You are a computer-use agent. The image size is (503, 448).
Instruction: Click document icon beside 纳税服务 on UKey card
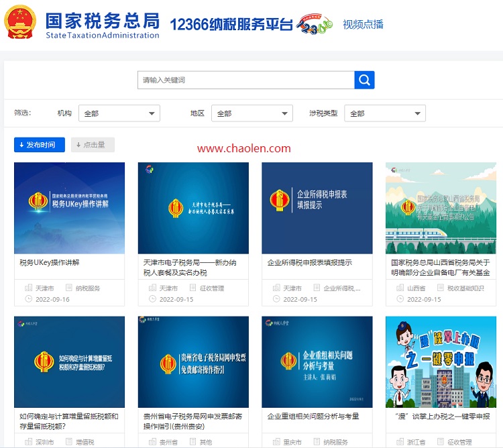click(x=68, y=288)
